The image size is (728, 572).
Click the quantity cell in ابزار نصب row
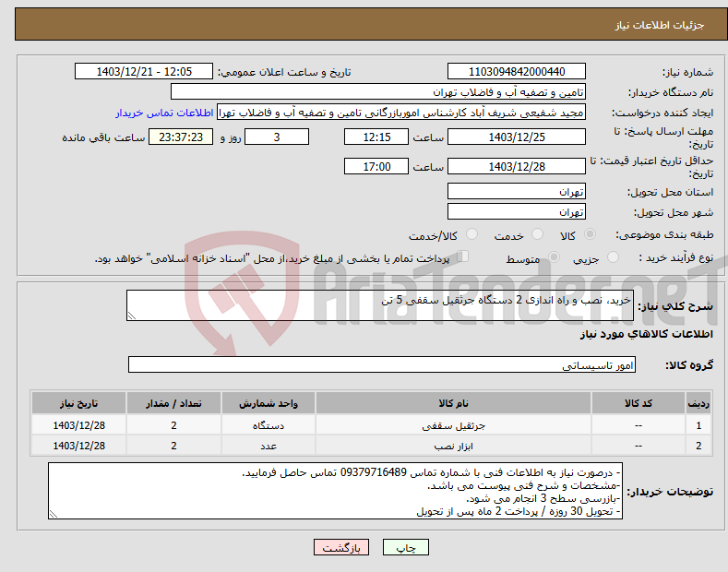(173, 446)
